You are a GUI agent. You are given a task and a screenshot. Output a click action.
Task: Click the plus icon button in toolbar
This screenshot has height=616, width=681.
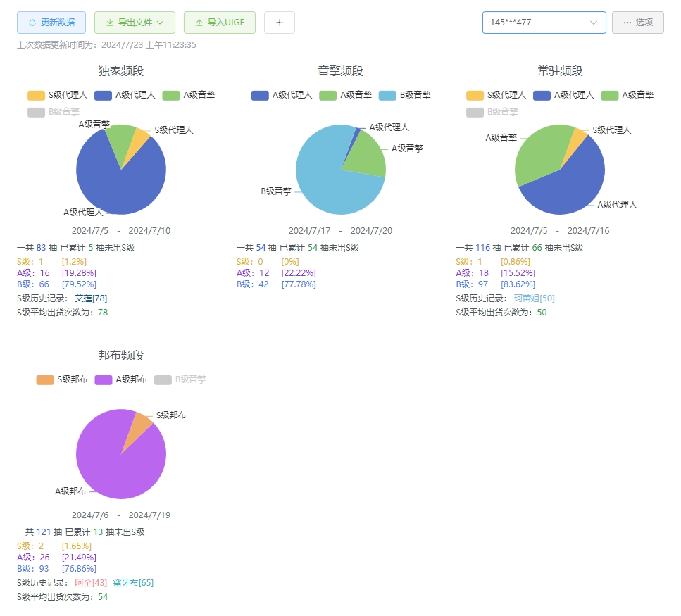point(280,23)
